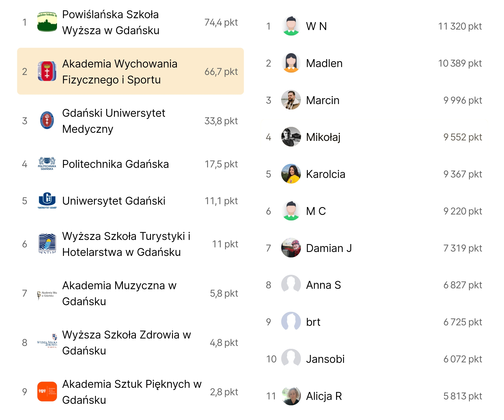The height and width of the screenshot is (420, 504).
Task: Click Mikołaj's black-and-white profile photo
Action: click(x=291, y=137)
